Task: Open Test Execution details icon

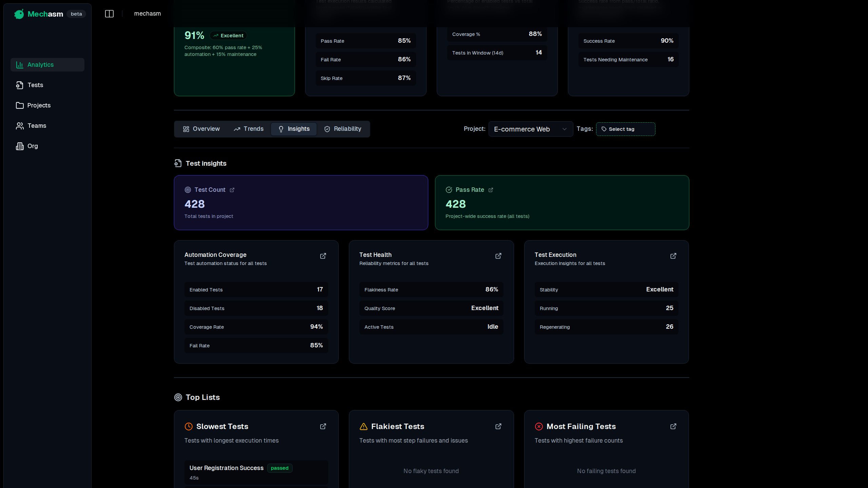Action: (x=673, y=256)
